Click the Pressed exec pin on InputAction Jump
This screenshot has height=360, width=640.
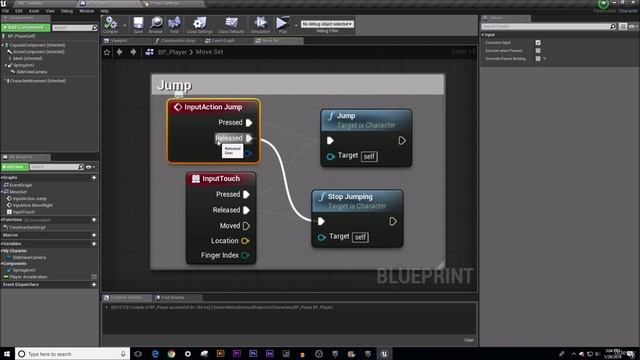tap(249, 122)
